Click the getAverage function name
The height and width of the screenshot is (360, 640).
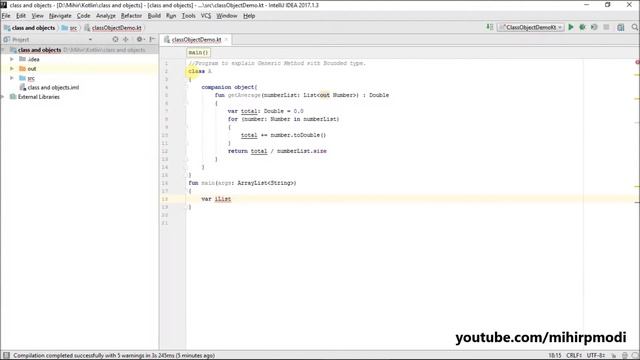244,95
